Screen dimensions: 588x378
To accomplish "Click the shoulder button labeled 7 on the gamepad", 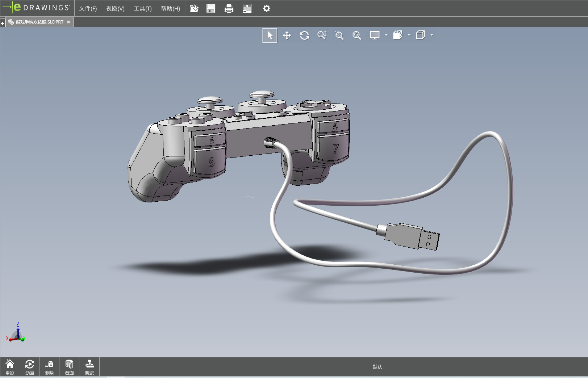I will [333, 148].
